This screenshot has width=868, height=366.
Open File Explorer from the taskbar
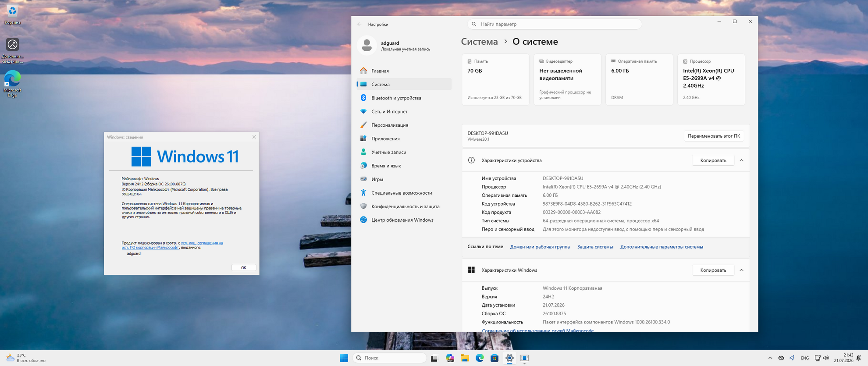tap(465, 358)
